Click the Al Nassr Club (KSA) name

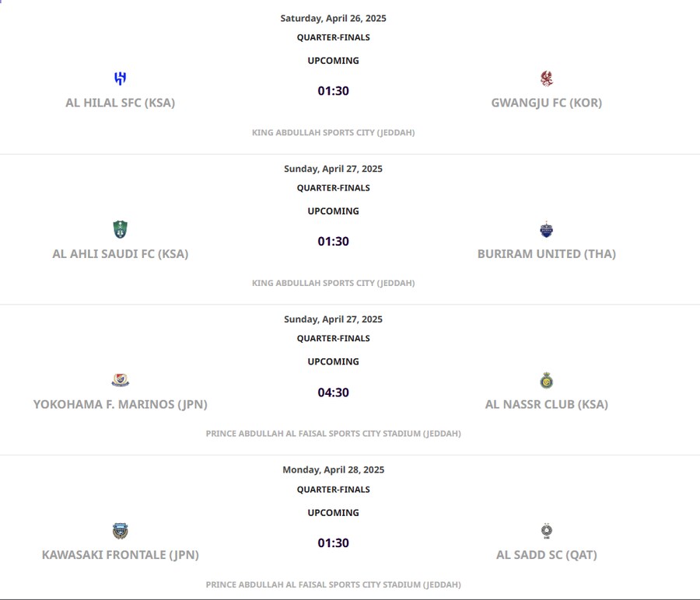(547, 404)
